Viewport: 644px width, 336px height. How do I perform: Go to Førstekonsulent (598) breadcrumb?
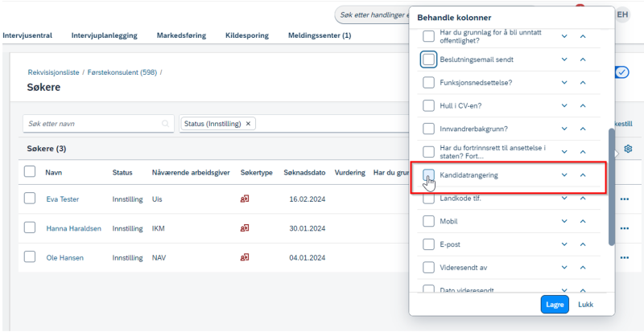[122, 72]
